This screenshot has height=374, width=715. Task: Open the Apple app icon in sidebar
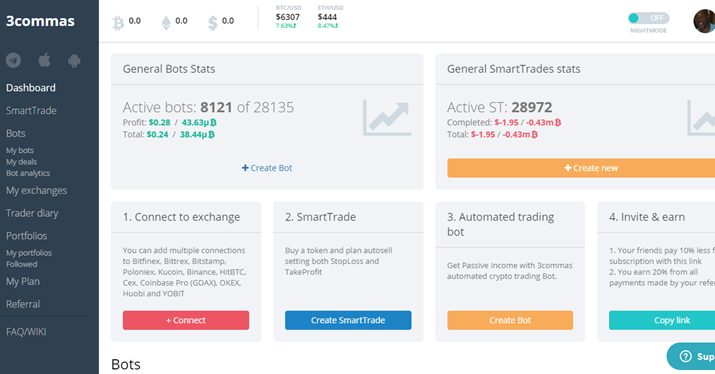[44, 60]
